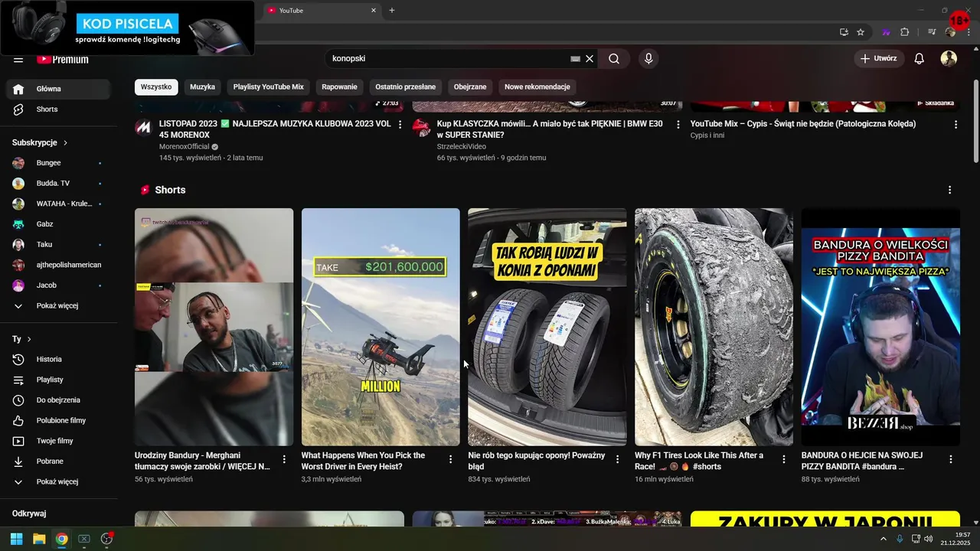Screen dimensions: 980x551
Task: Play the tires in car trunk short
Action: [547, 327]
